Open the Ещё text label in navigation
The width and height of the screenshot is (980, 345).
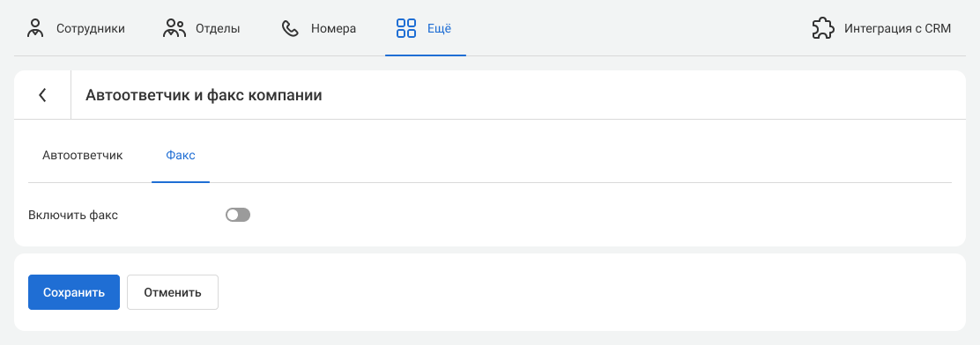(440, 28)
